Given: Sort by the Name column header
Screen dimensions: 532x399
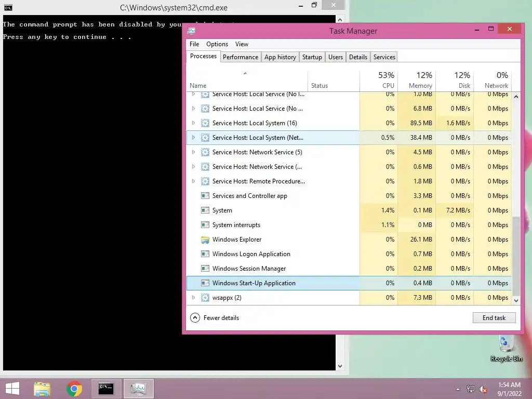Looking at the screenshot, I should pyautogui.click(x=247, y=81).
